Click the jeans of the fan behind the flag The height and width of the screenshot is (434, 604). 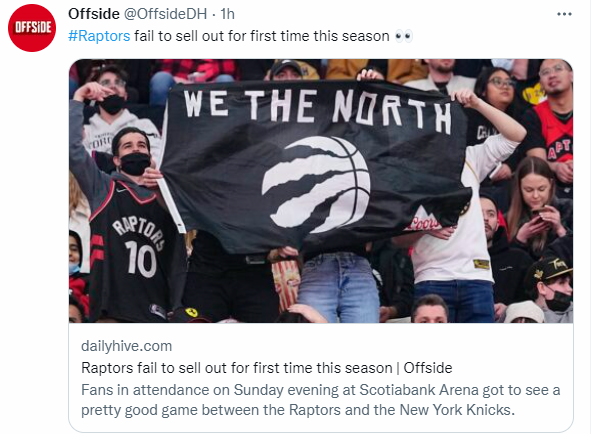(338, 287)
